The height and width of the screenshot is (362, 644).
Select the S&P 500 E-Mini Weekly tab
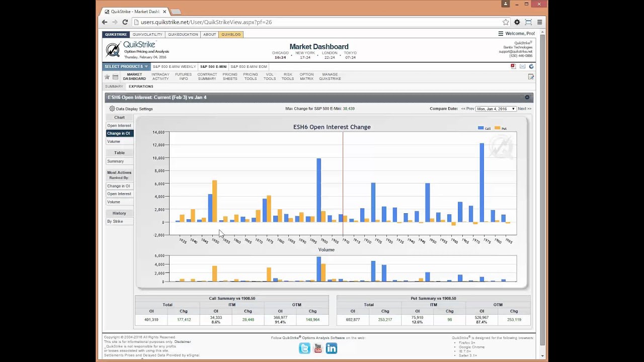tap(174, 66)
